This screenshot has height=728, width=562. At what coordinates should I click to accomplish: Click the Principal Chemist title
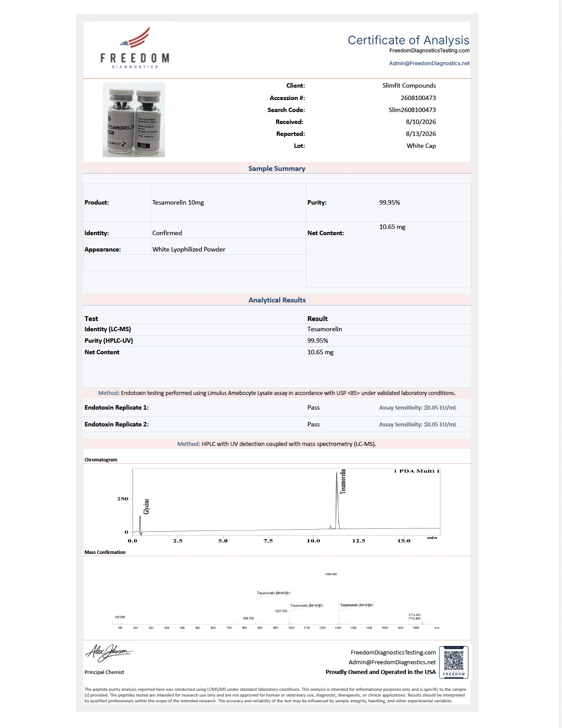pyautogui.click(x=104, y=672)
